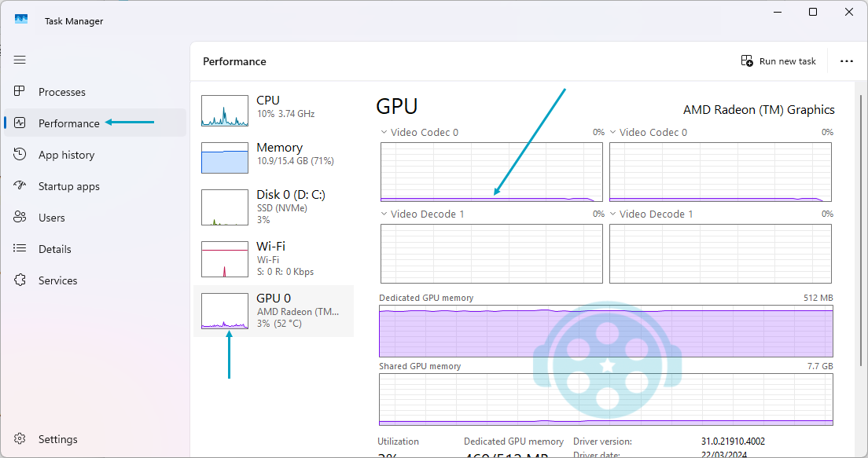
Task: Click the left Video Decode 1 graph
Action: pyautogui.click(x=491, y=254)
